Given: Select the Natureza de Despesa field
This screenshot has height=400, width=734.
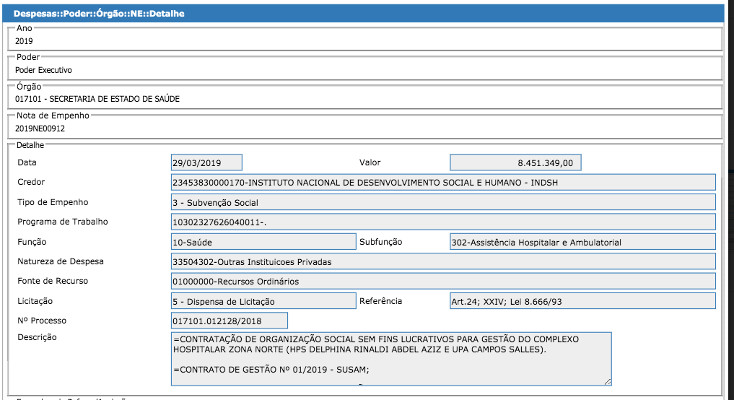Looking at the screenshot, I should coord(443,262).
